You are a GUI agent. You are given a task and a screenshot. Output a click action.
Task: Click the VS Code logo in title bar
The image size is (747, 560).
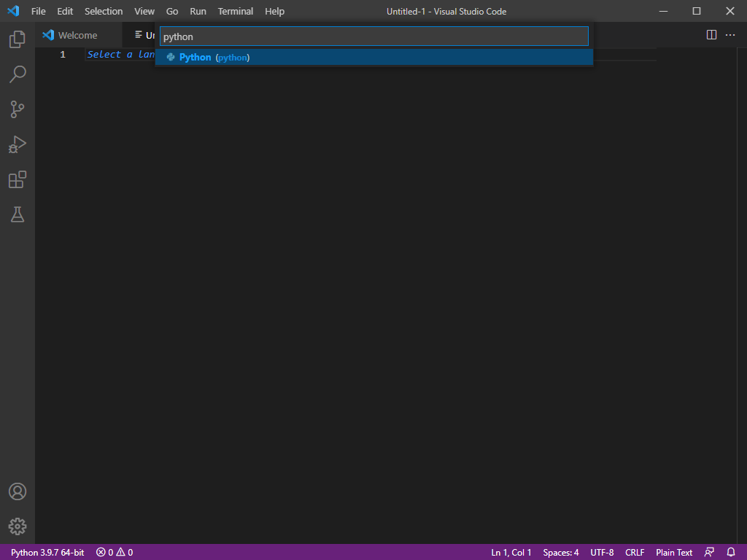13,10
